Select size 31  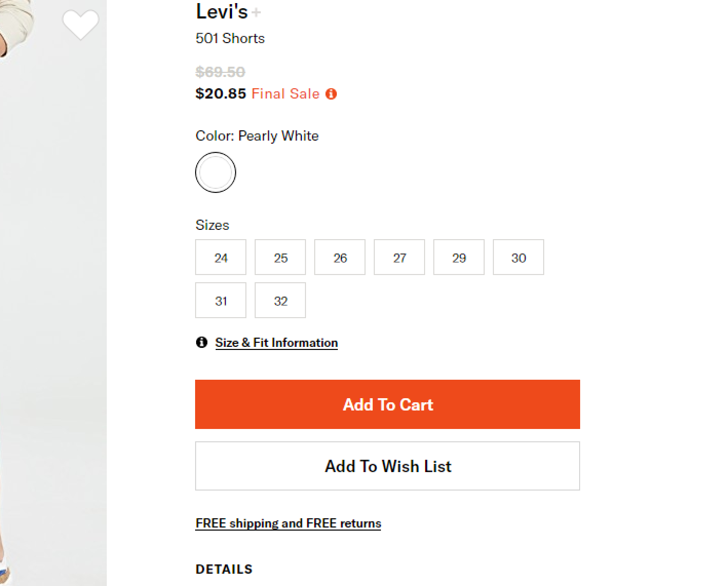221,301
